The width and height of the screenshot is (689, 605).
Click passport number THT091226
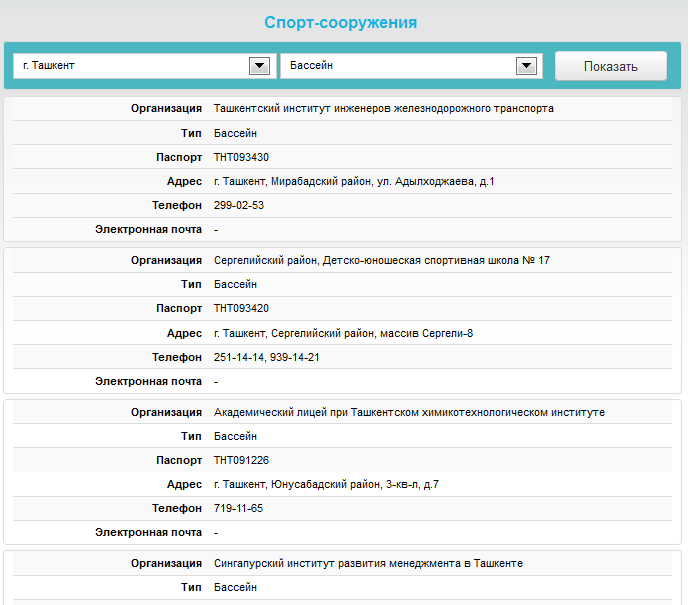click(x=241, y=461)
